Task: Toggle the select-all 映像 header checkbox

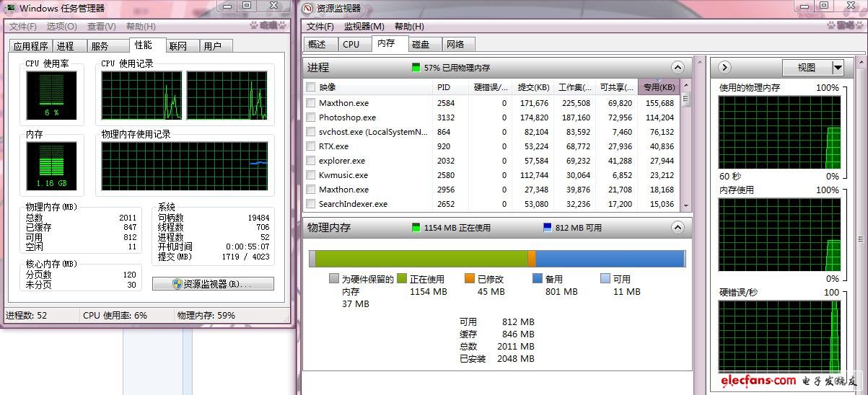Action: click(311, 87)
